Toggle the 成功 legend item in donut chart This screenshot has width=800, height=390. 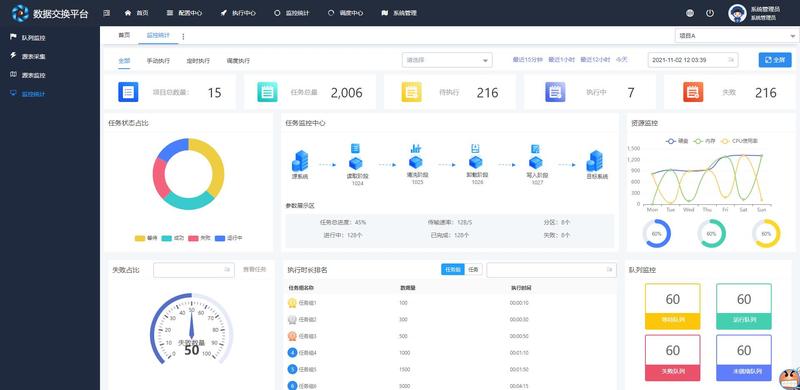(x=173, y=238)
